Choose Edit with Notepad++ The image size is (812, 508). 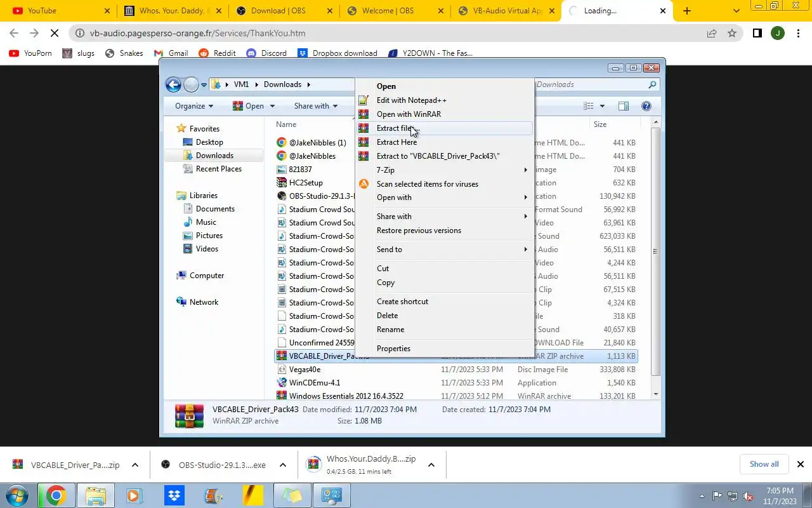pyautogui.click(x=444, y=100)
